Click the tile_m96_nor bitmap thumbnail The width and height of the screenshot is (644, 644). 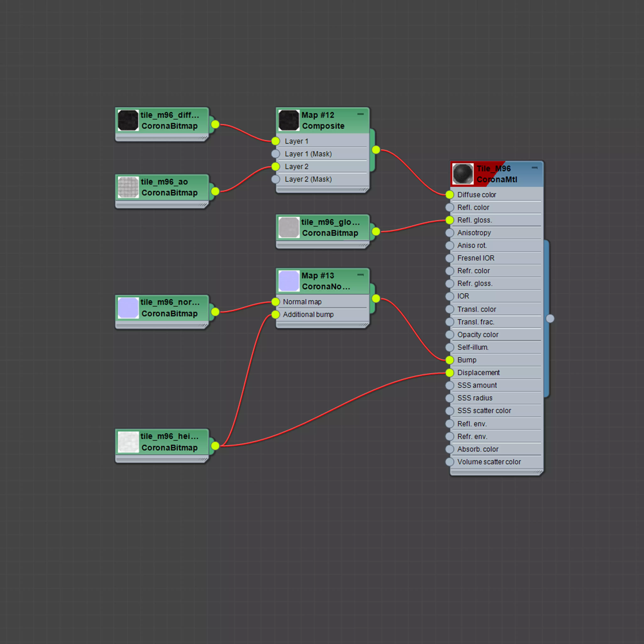(x=128, y=308)
